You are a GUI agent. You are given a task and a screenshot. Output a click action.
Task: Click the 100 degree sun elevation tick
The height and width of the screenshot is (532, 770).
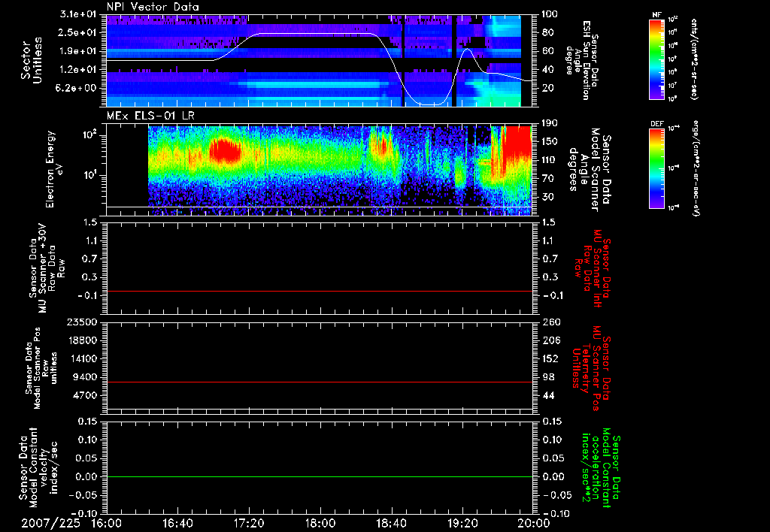click(550, 14)
